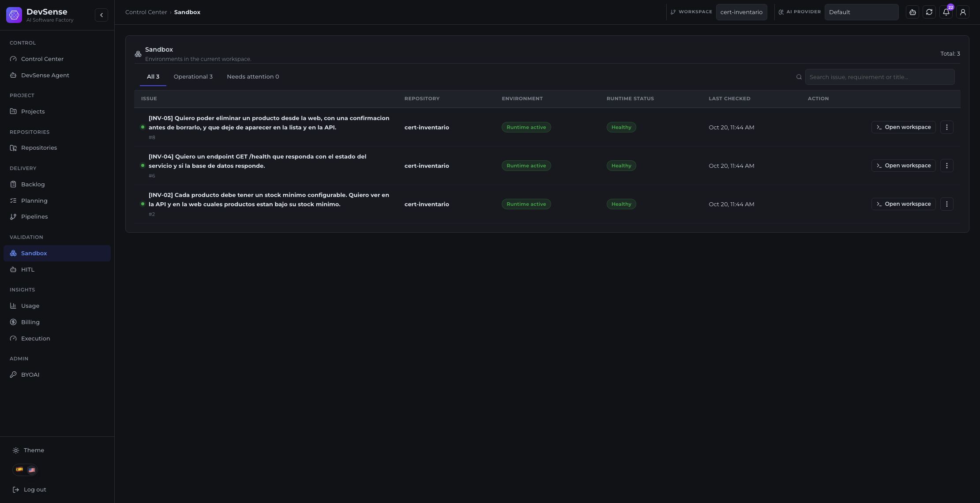Screen dimensions: 980x503
Task: Open more options for the INV-05 row
Action: click(x=946, y=127)
